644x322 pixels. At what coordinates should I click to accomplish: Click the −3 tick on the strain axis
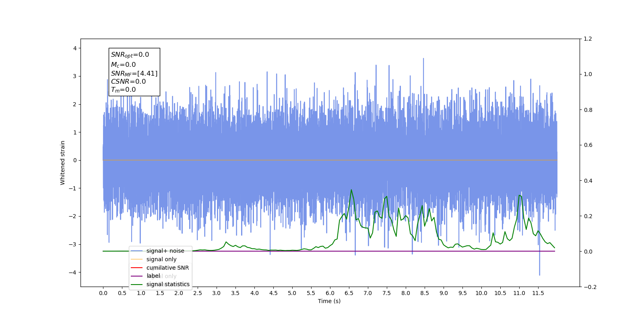[x=73, y=244]
